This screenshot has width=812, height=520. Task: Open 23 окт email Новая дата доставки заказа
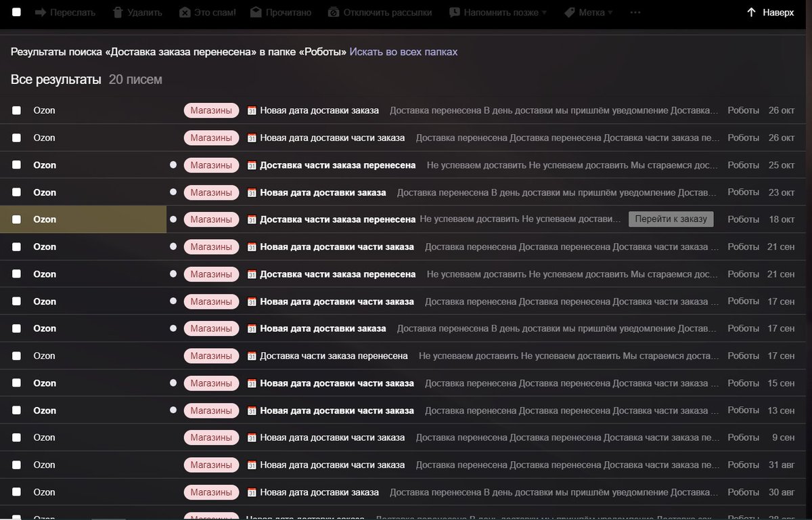click(323, 192)
